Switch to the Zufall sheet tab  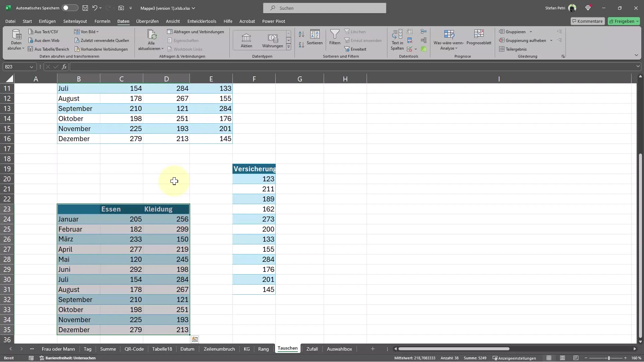(312, 349)
